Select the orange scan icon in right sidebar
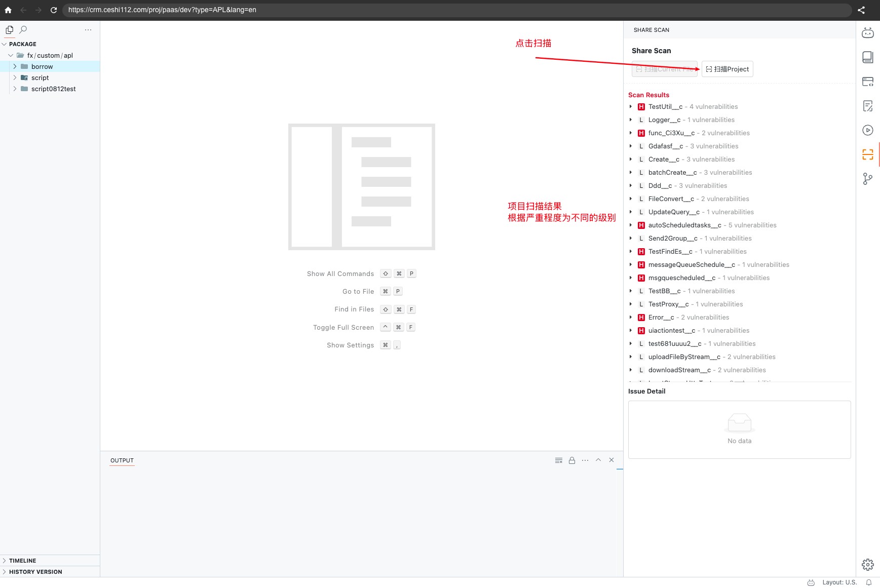This screenshot has height=588, width=880. (x=867, y=154)
